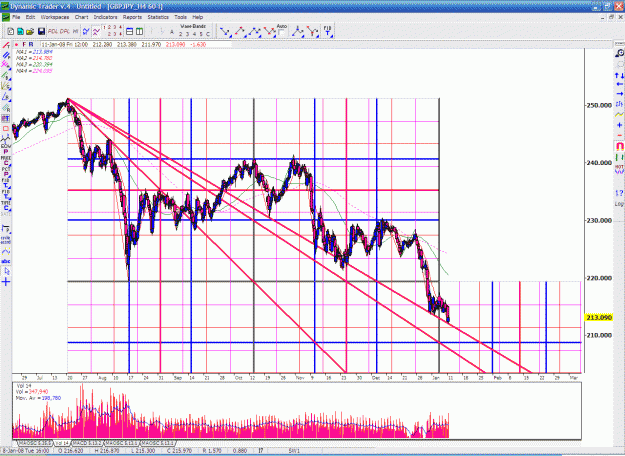Open the Help menu
Screen dimensions: 625x456
pyautogui.click(x=198, y=17)
